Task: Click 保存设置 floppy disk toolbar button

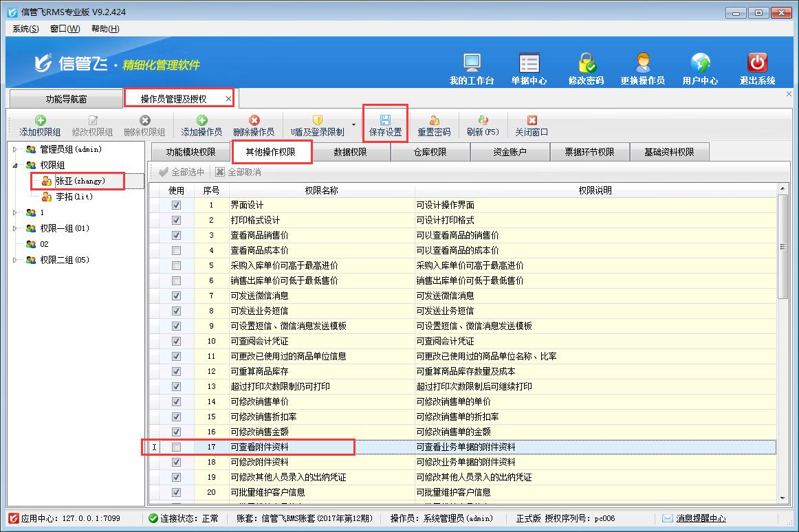Action: point(385,125)
